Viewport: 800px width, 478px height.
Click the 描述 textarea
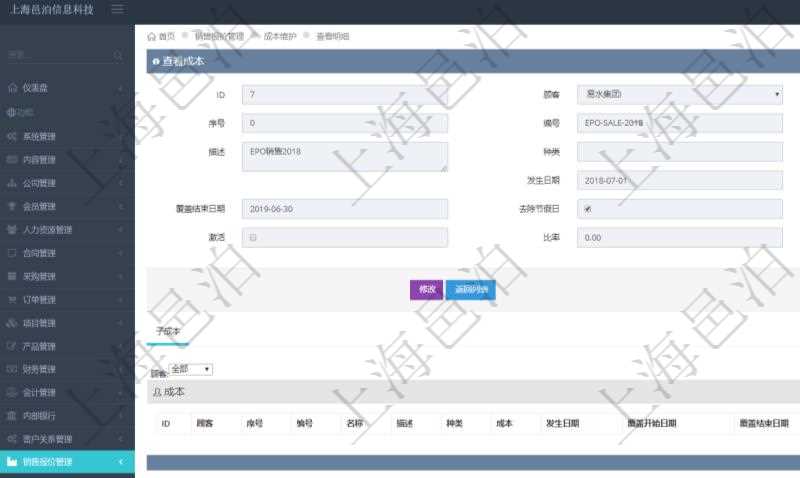point(345,157)
